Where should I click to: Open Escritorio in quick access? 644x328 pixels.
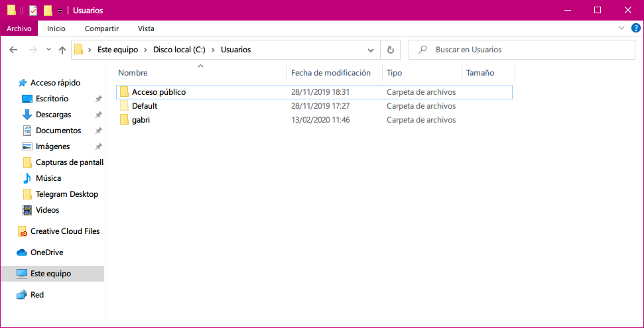[52, 99]
